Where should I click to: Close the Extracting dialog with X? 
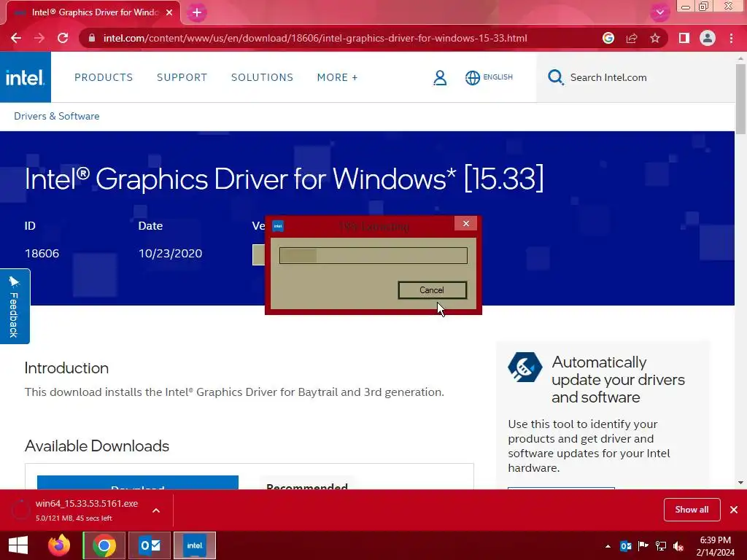tap(465, 223)
